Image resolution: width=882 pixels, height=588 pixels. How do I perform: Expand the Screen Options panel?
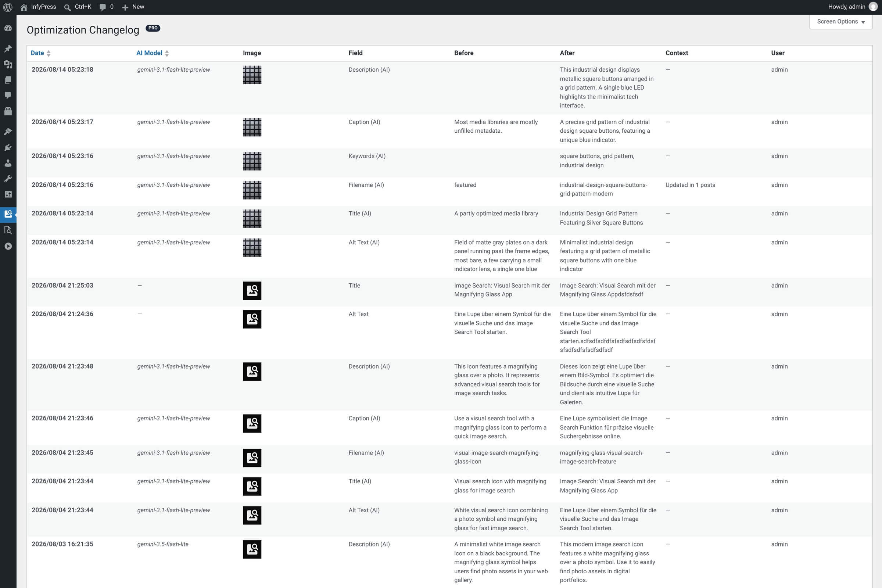(841, 21)
